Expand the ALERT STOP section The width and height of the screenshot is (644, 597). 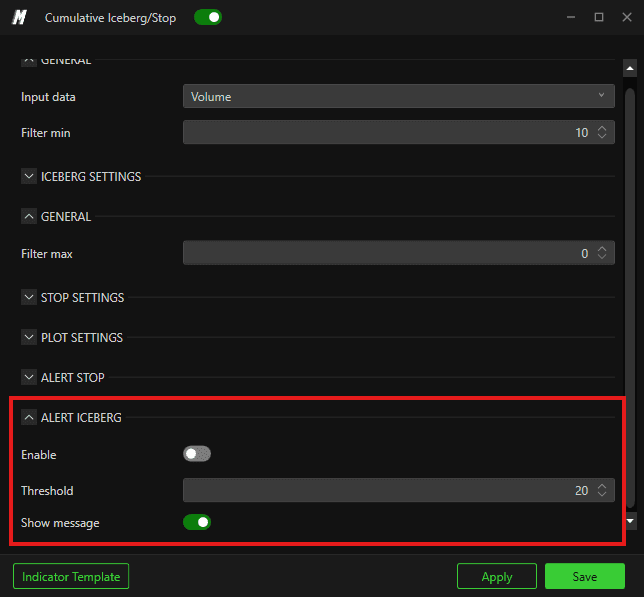[29, 377]
